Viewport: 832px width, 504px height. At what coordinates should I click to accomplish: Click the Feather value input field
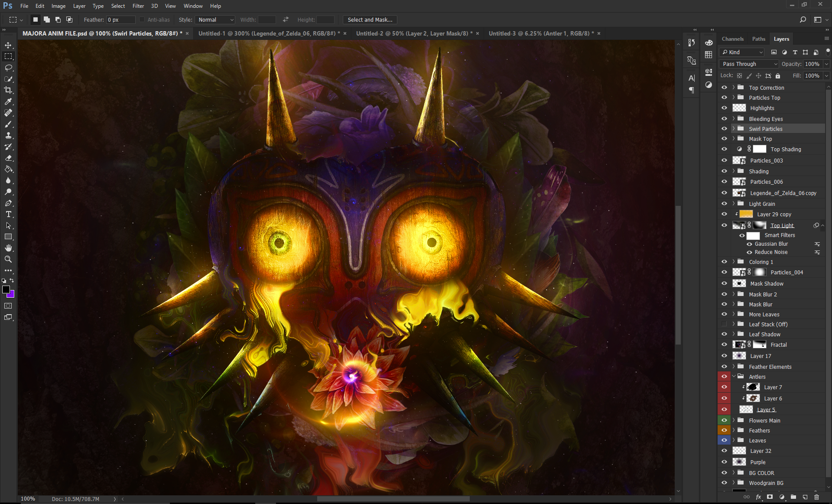point(121,20)
